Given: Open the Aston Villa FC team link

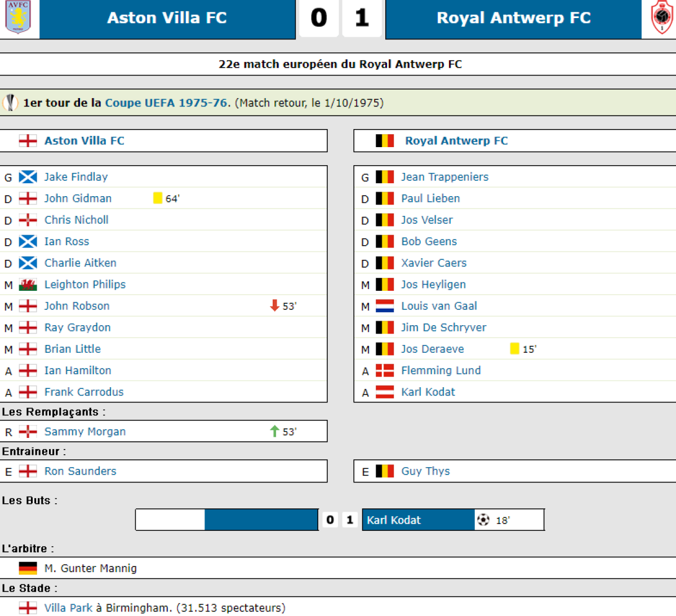Looking at the screenshot, I should pos(84,141).
